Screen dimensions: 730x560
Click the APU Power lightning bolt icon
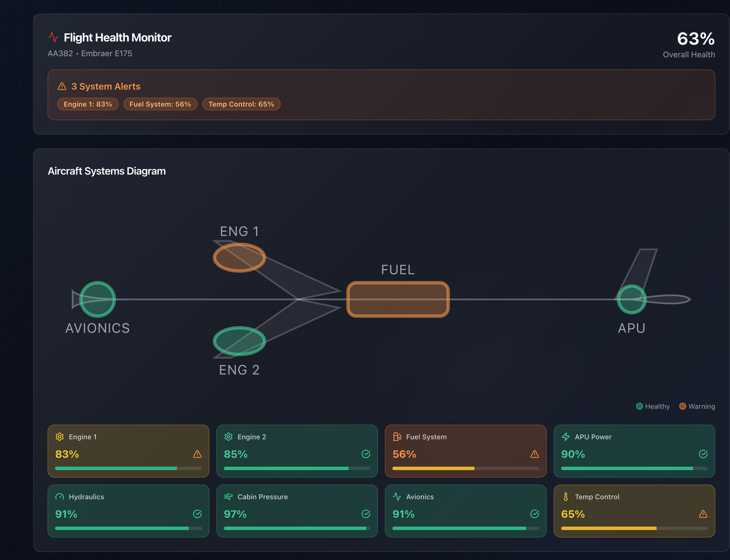566,437
